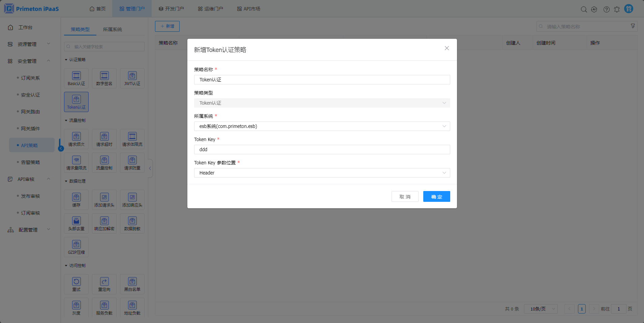Open the 10条/页 page size dropdown
This screenshot has height=323, width=644.
pyautogui.click(x=541, y=309)
